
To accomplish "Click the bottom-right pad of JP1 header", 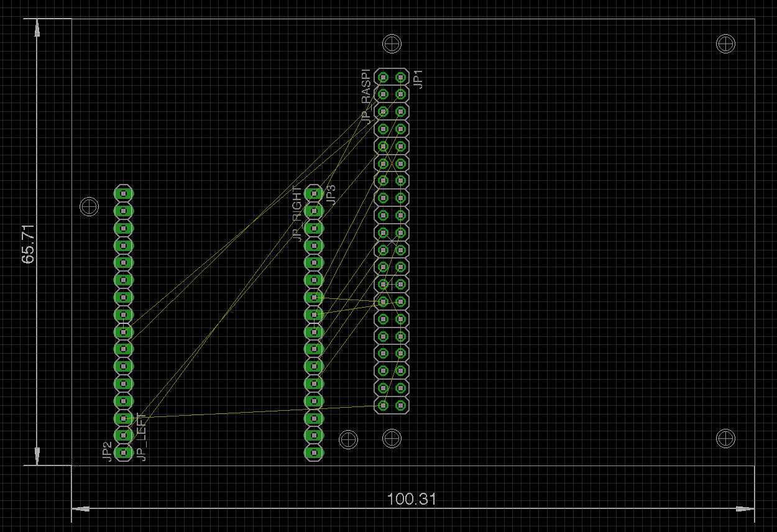I will 400,405.
